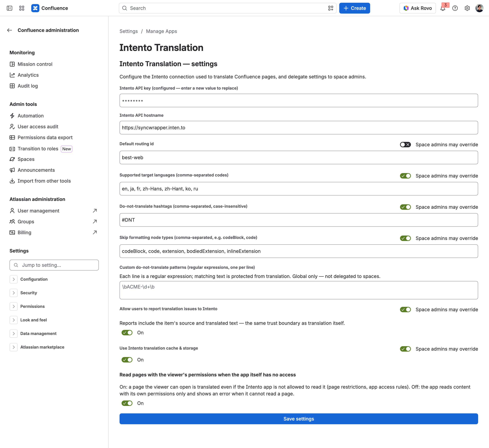The height and width of the screenshot is (448, 489).
Task: Open Spaces in Admin tools
Action: pyautogui.click(x=26, y=159)
